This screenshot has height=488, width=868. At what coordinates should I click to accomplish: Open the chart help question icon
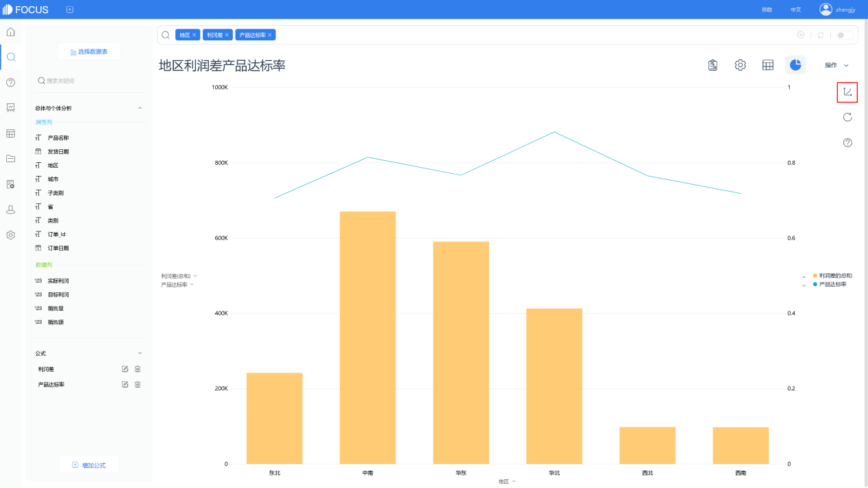(847, 142)
